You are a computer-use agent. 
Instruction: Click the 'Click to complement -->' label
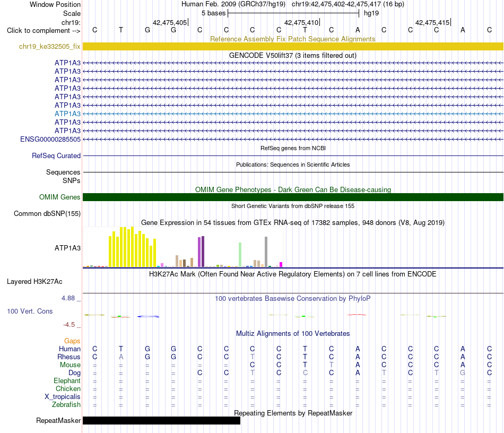point(44,31)
